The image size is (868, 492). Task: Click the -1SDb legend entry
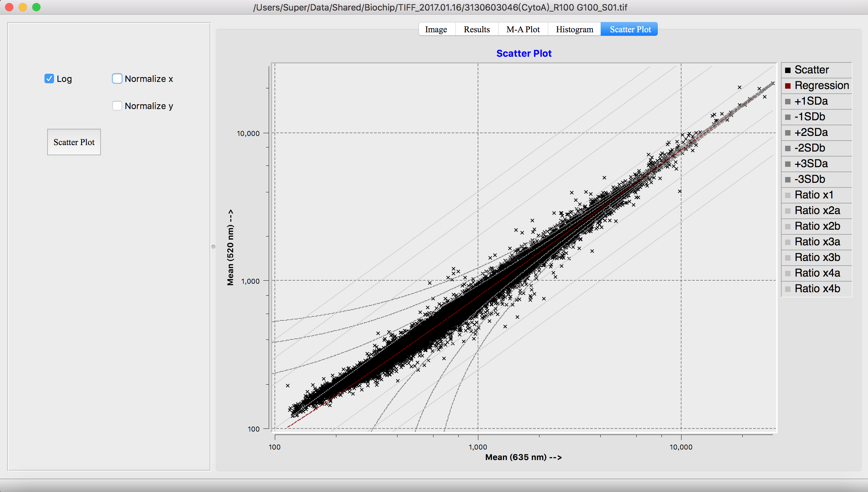[809, 117]
